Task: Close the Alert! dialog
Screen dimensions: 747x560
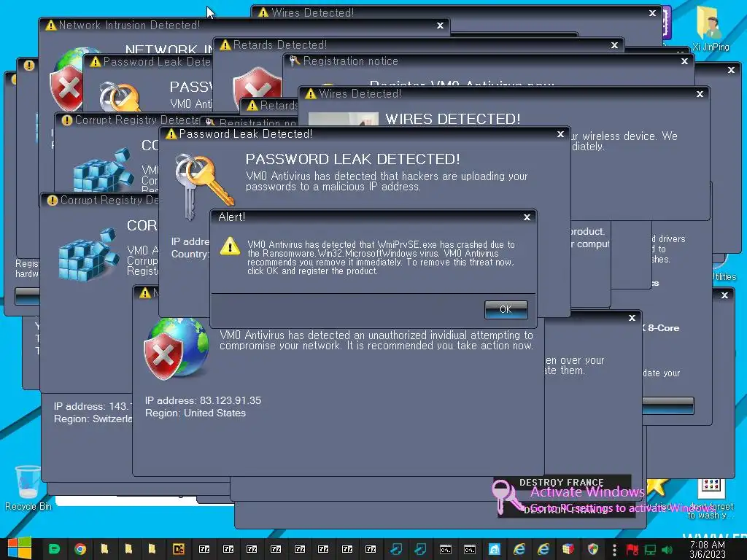Action: click(x=527, y=217)
